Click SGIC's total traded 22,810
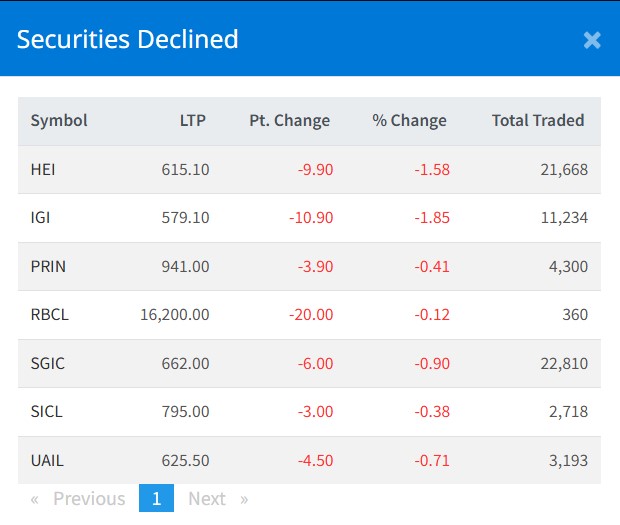 pos(564,363)
